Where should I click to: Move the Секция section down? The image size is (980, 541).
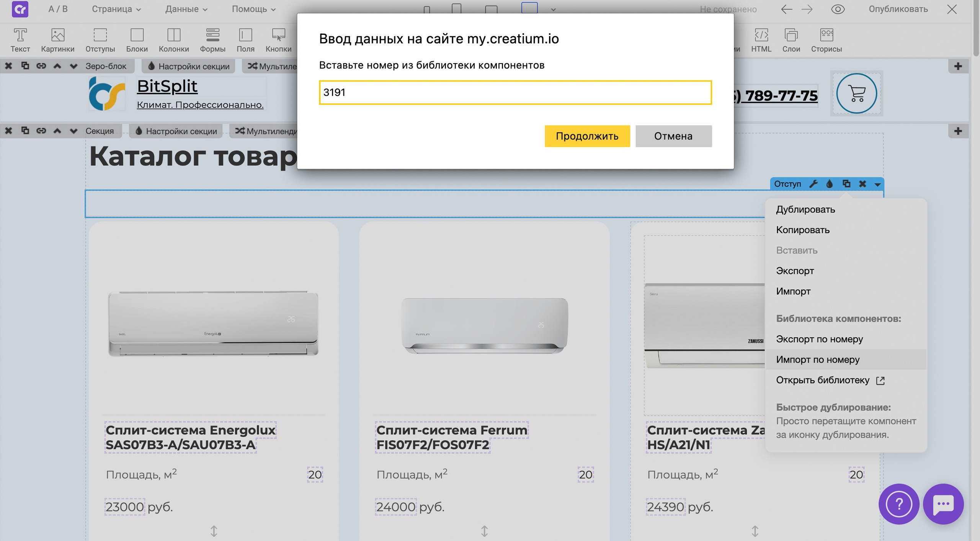click(73, 131)
